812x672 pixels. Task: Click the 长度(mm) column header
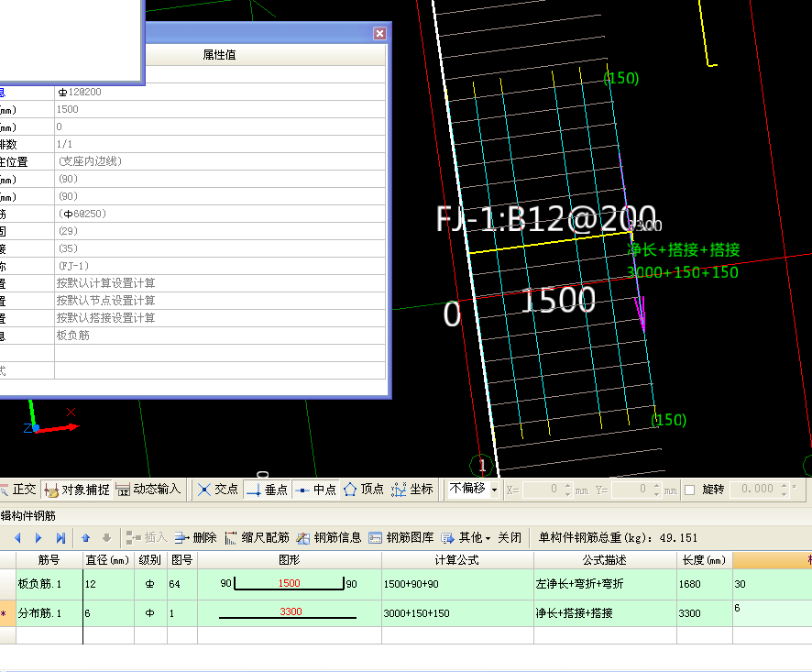point(704,560)
